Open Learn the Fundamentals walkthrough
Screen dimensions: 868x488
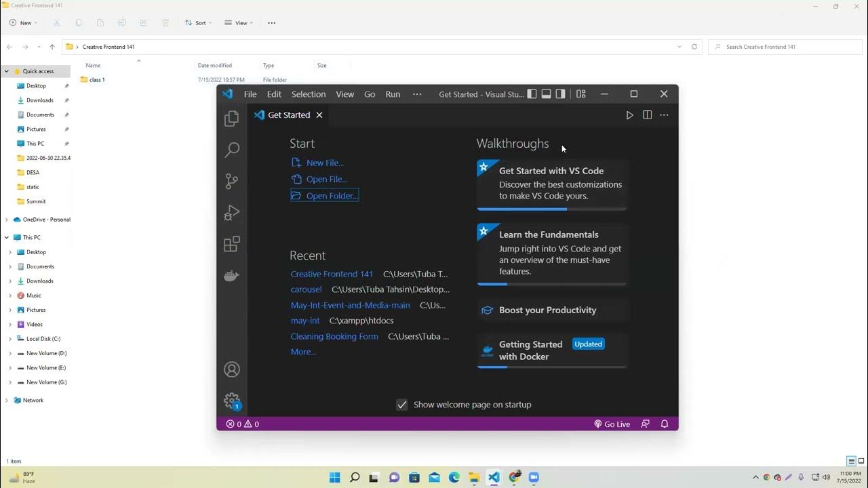[552, 254]
